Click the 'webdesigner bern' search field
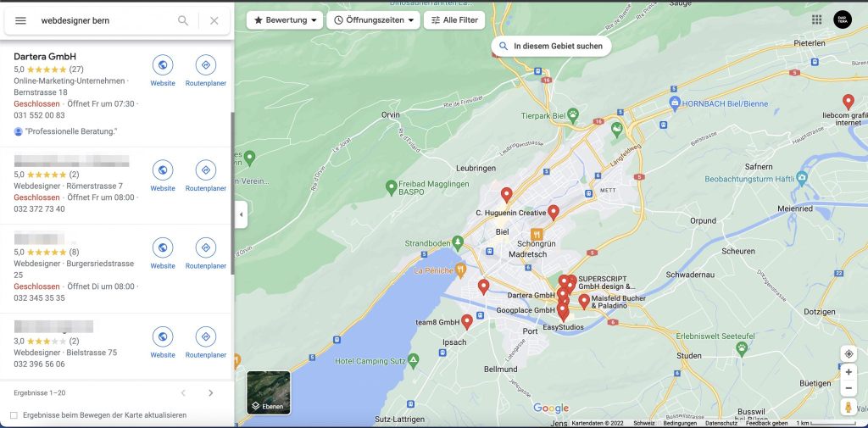 105,20
